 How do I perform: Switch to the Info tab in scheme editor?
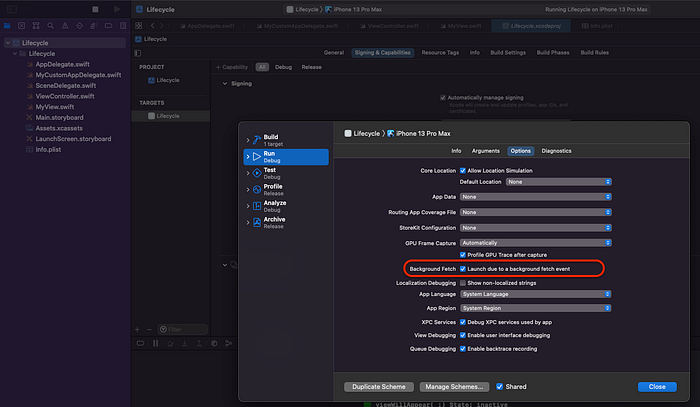pyautogui.click(x=456, y=151)
